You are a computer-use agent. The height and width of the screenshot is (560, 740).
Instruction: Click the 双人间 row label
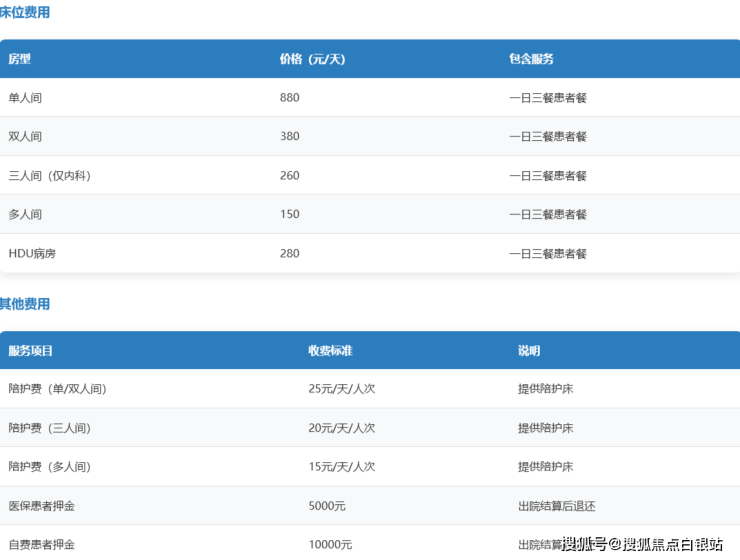point(25,137)
